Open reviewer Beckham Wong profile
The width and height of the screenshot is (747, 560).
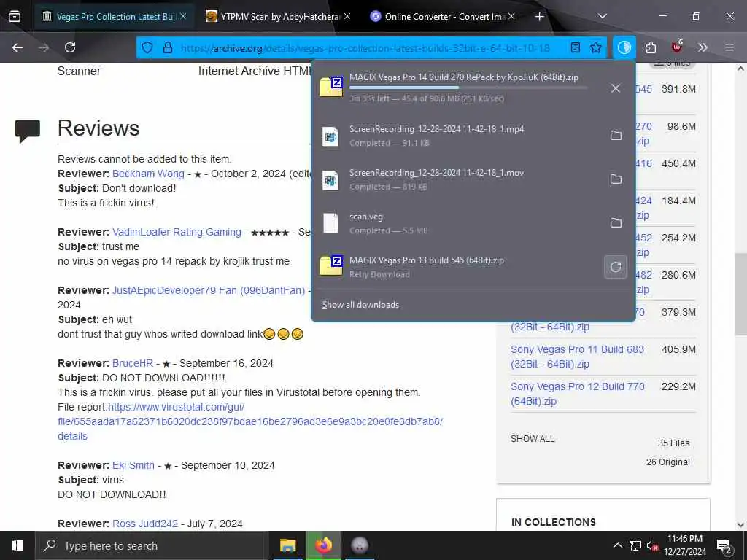pyautogui.click(x=148, y=174)
